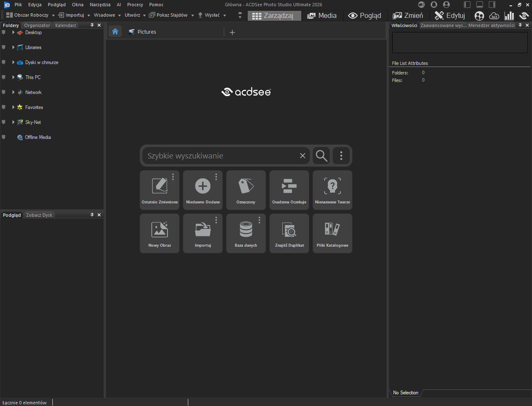This screenshot has height=406, width=532.
Task: Open the Narzędzia menu
Action: tap(100, 5)
